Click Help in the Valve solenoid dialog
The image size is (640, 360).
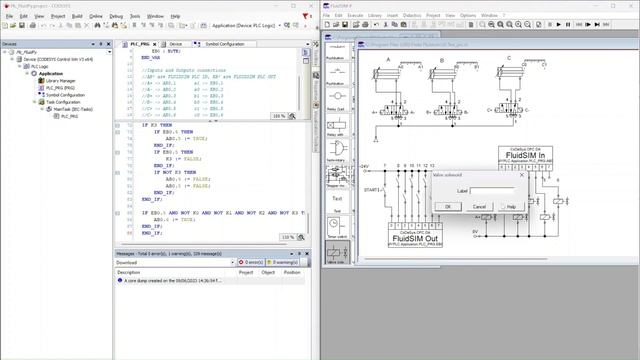[x=511, y=207]
